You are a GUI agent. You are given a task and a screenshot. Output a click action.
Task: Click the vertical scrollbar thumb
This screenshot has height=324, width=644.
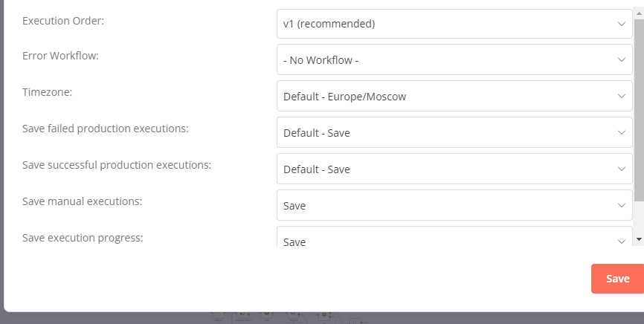639,110
